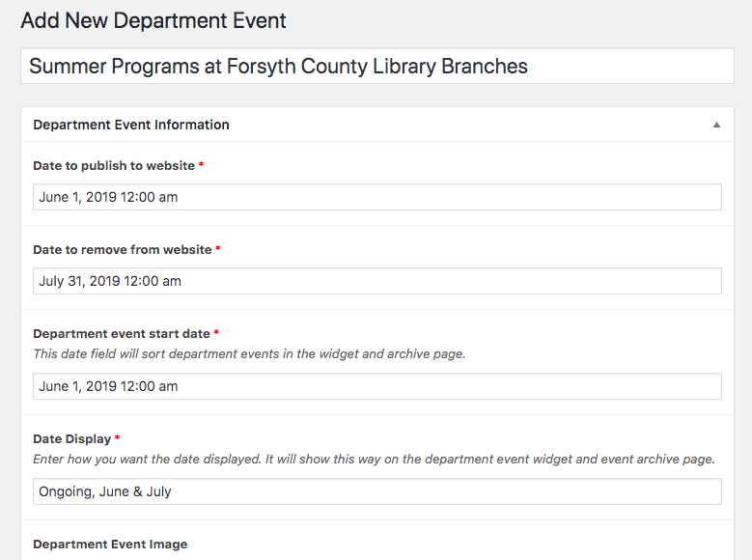Open the Department event start date field
This screenshot has width=752, height=560.
[376, 386]
